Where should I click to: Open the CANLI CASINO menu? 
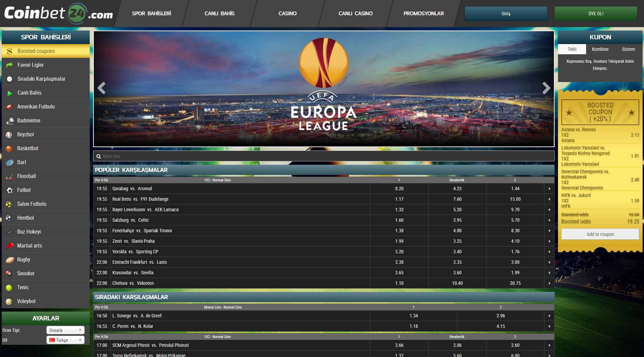click(355, 14)
